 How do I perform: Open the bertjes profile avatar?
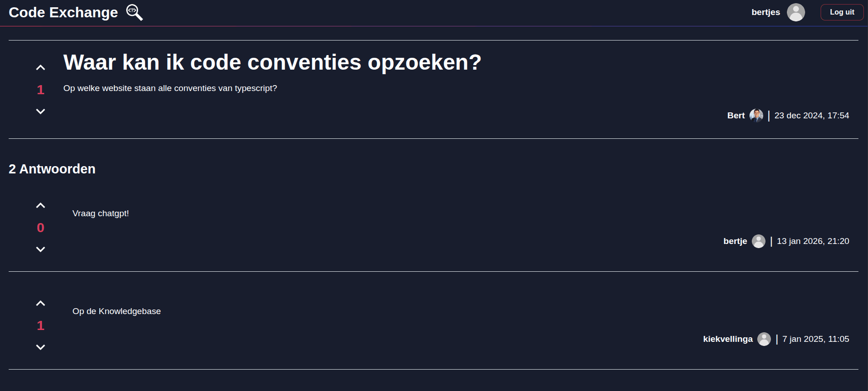tap(796, 12)
